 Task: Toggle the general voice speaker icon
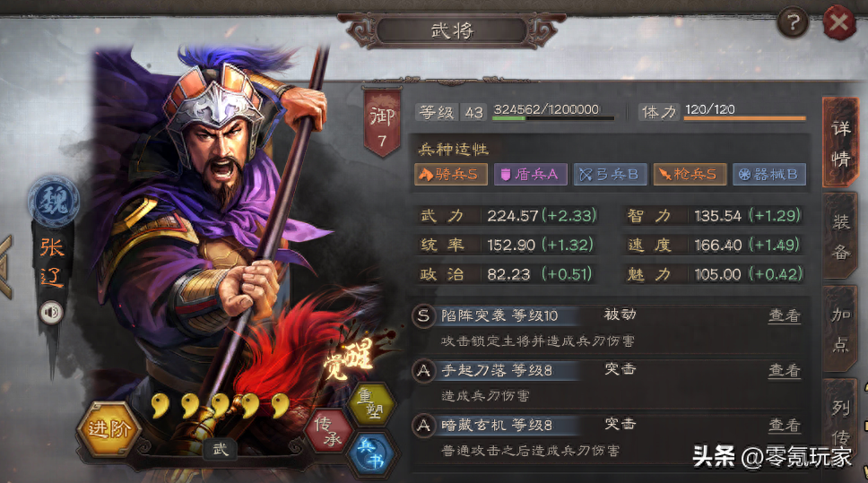(51, 313)
